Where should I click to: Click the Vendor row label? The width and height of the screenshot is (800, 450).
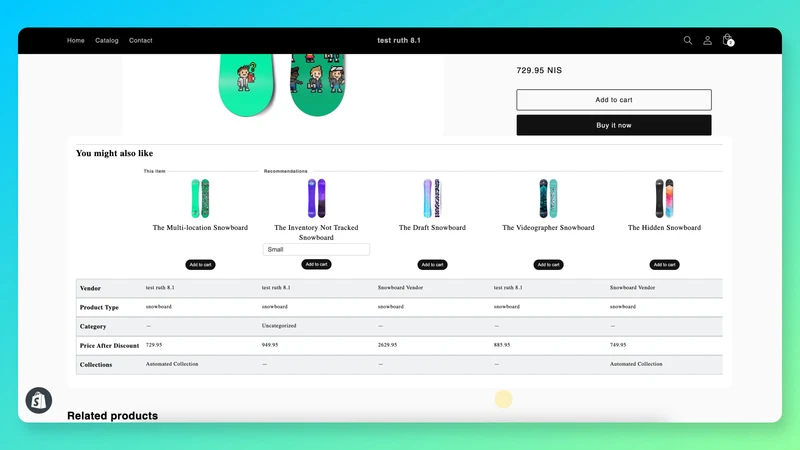90,288
